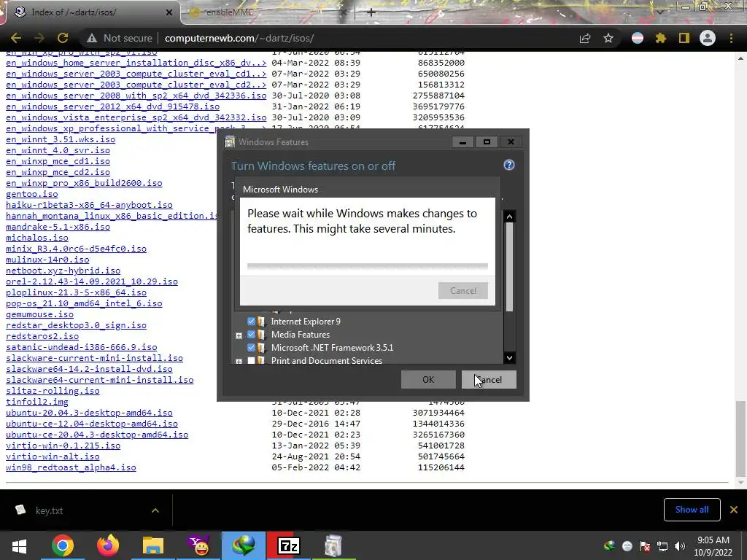This screenshot has height=560, width=747.
Task: Click ubuntu-20.04.3-desktop-amd64.iso link
Action: (89, 413)
